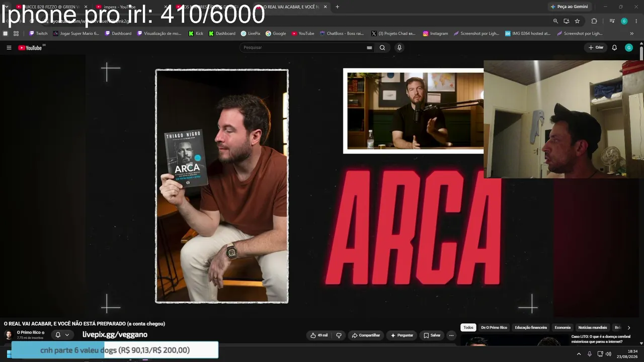Open the volume tray icon

point(608,354)
